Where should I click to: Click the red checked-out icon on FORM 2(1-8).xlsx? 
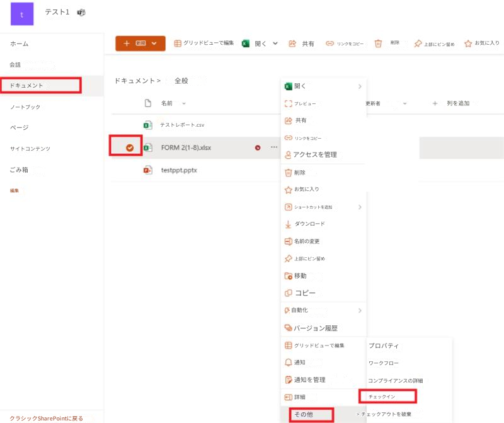click(258, 148)
